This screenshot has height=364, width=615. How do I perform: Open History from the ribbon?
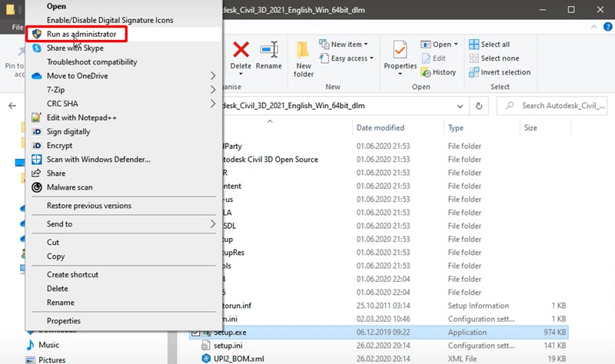438,72
